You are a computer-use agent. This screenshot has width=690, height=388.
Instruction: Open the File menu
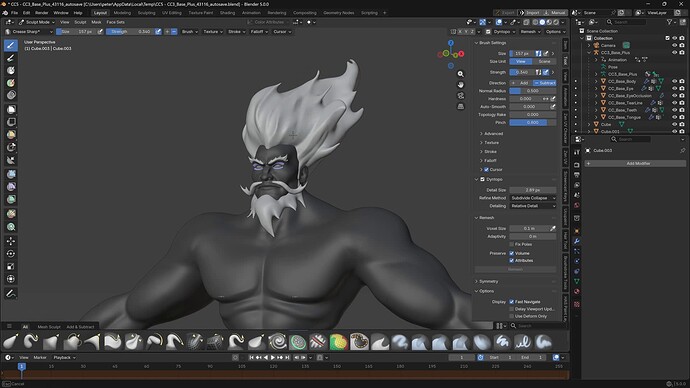15,13
